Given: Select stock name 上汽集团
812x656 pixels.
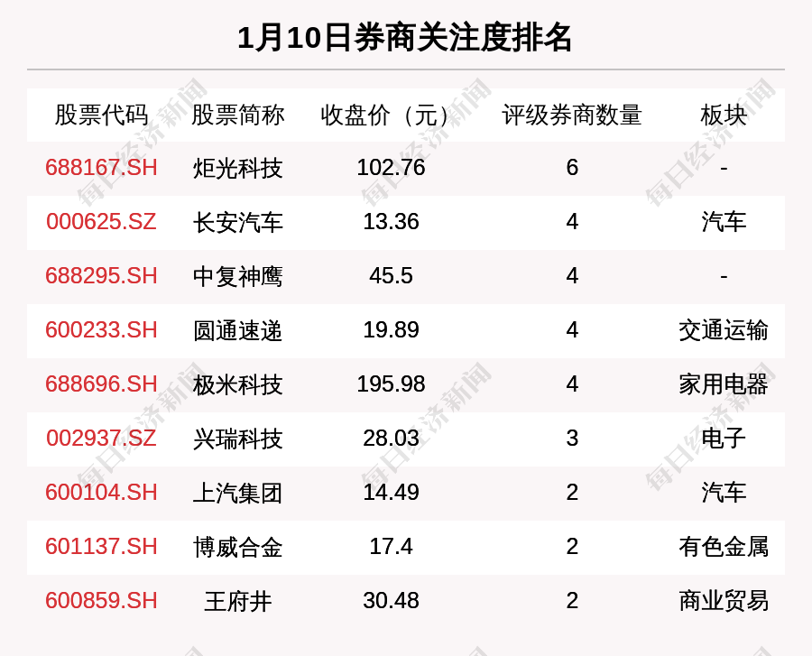Looking at the screenshot, I should 237,493.
